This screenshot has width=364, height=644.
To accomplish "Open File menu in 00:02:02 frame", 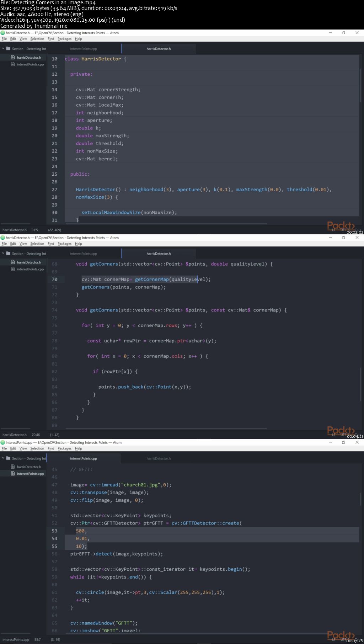I will point(4,39).
